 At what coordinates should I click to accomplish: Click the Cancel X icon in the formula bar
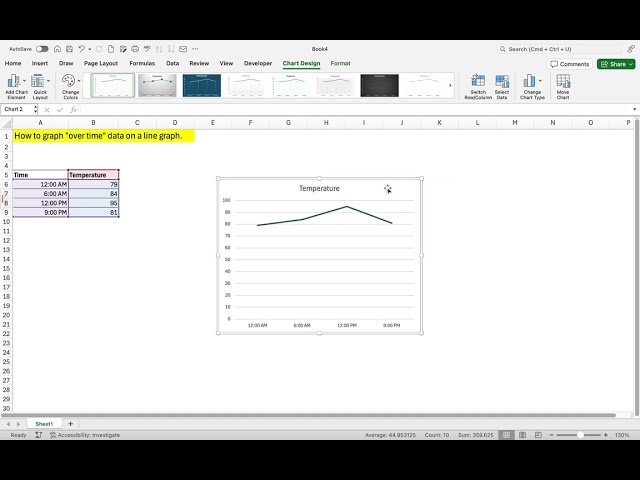click(x=47, y=109)
